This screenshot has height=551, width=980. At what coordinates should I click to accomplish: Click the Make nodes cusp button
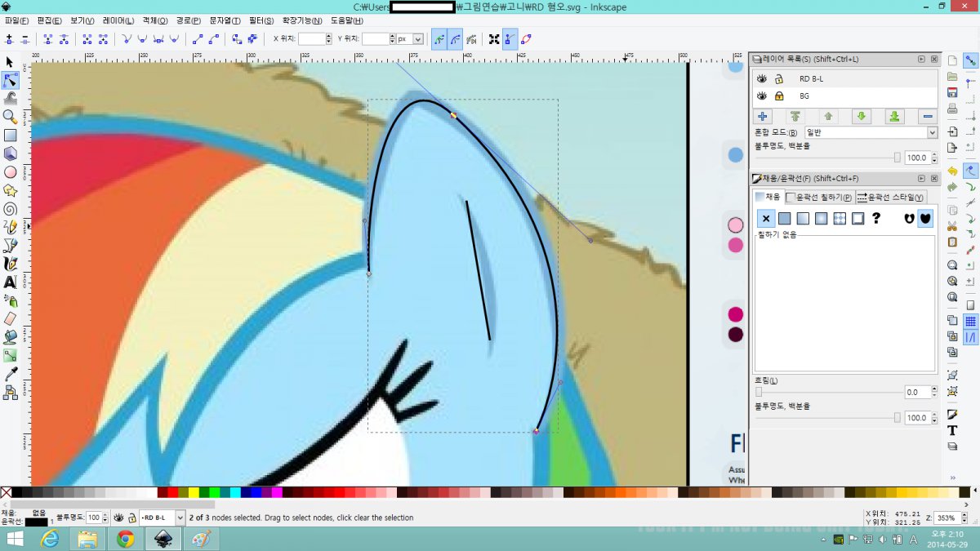(x=127, y=38)
